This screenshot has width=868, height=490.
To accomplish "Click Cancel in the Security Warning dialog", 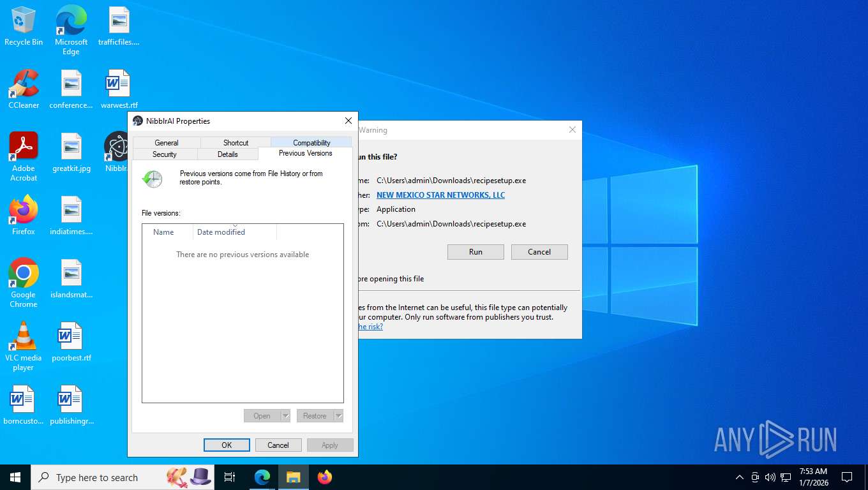I will pos(539,252).
